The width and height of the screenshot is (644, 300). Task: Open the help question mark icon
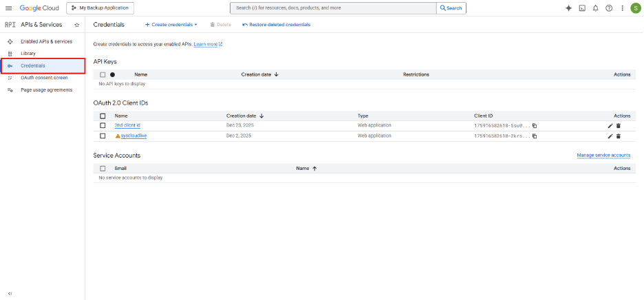[x=609, y=8]
